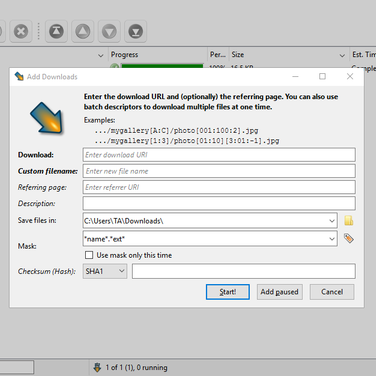Maximize the Add Downloads window
Image resolution: width=376 pixels, height=376 pixels.
pyautogui.click(x=322, y=76)
